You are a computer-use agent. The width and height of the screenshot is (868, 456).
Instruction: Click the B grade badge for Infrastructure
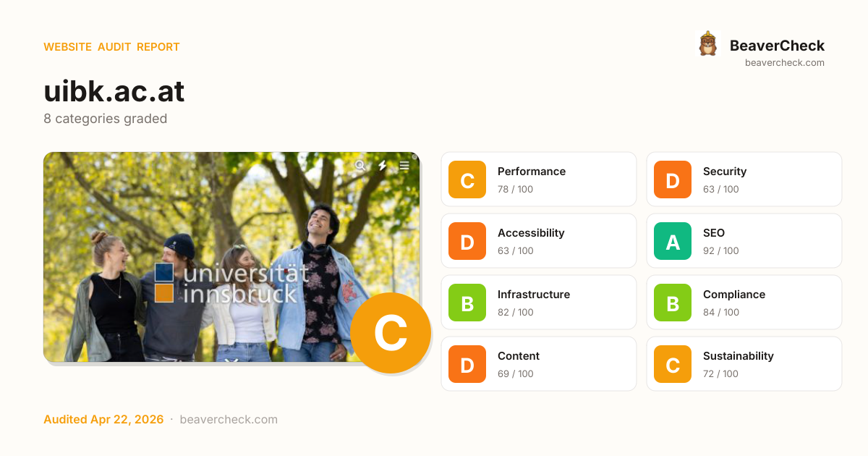pyautogui.click(x=467, y=303)
